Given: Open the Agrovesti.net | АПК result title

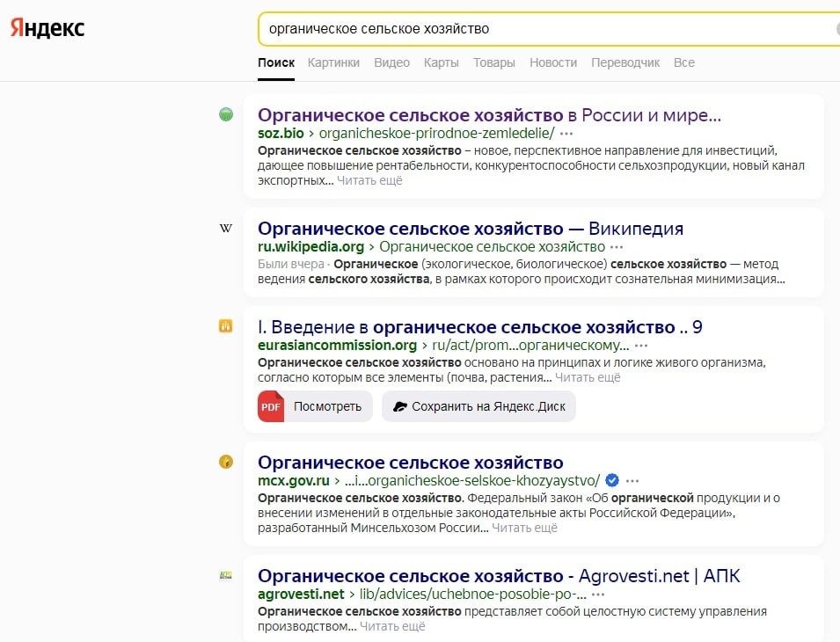Looking at the screenshot, I should click(499, 576).
